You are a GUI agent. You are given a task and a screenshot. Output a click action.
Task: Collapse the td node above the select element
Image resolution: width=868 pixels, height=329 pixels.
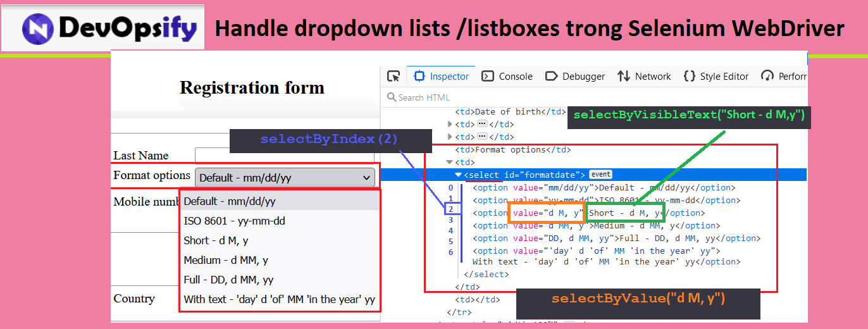click(x=450, y=163)
